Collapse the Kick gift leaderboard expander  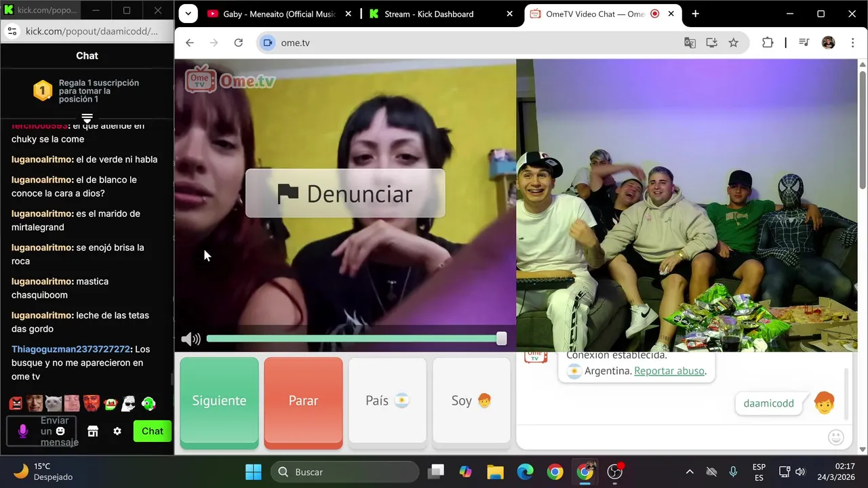87,119
